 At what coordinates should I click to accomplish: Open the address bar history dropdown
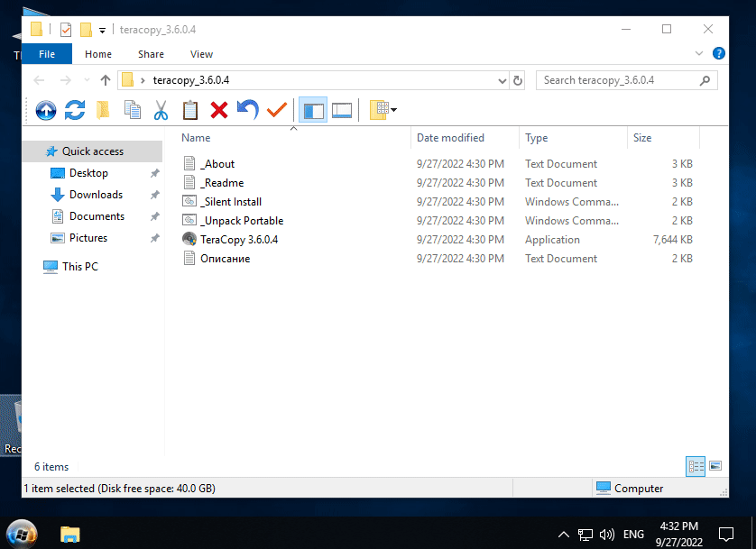click(502, 80)
